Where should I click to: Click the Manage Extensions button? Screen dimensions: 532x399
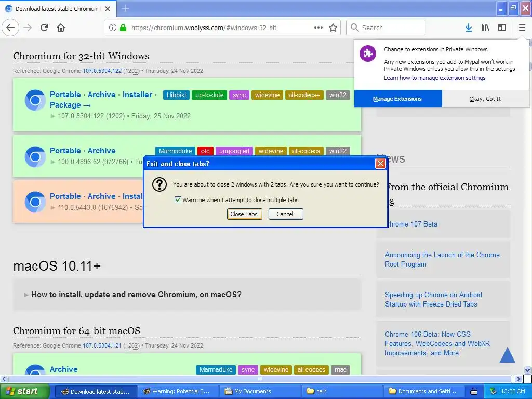pyautogui.click(x=398, y=99)
